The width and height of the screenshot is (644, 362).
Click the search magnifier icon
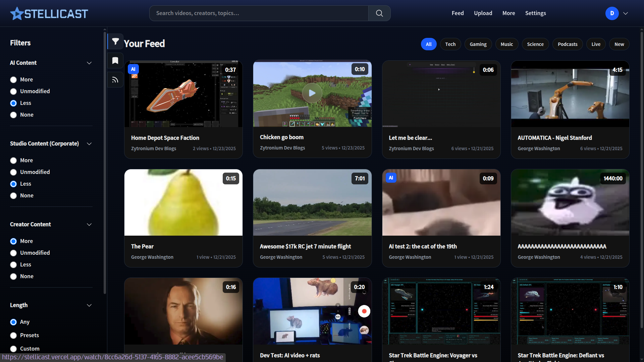coord(379,13)
